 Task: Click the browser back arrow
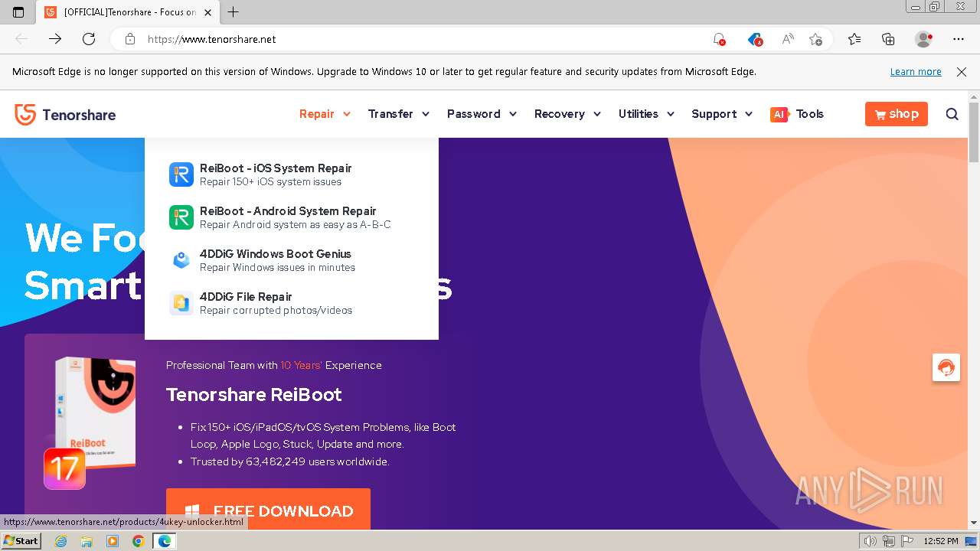coord(22,39)
